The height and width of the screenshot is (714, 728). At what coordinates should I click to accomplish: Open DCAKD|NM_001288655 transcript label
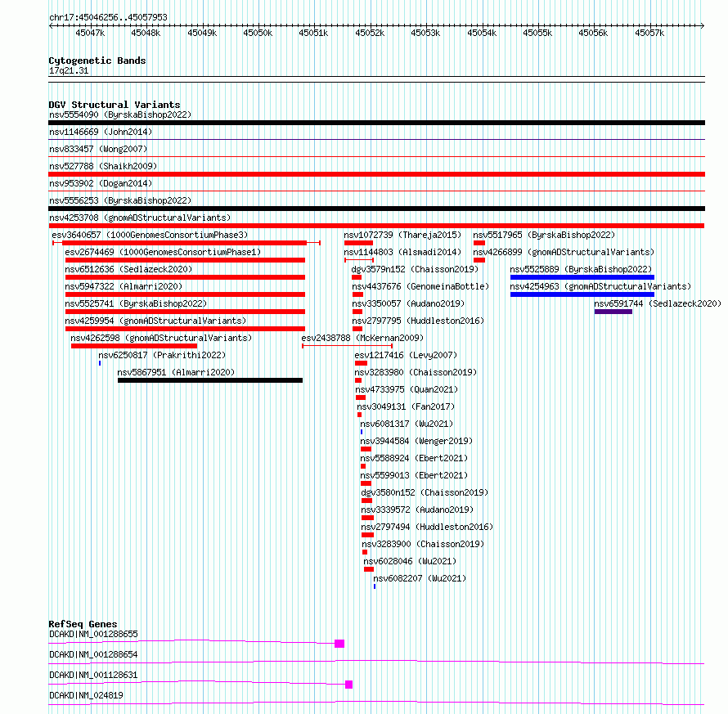click(x=93, y=634)
